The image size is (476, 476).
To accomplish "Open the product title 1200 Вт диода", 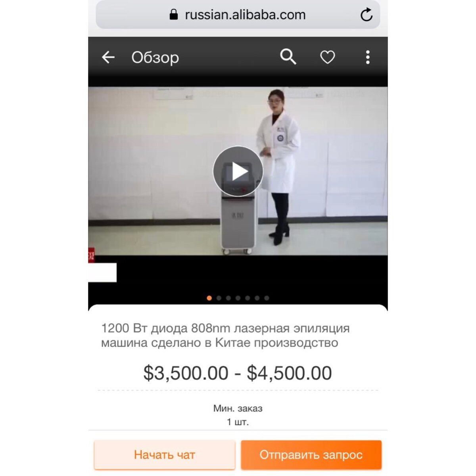I will tap(225, 336).
